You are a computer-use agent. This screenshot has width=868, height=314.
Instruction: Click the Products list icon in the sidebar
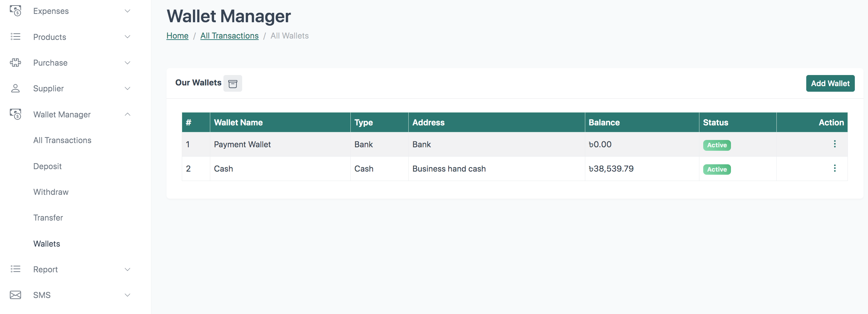coord(15,37)
